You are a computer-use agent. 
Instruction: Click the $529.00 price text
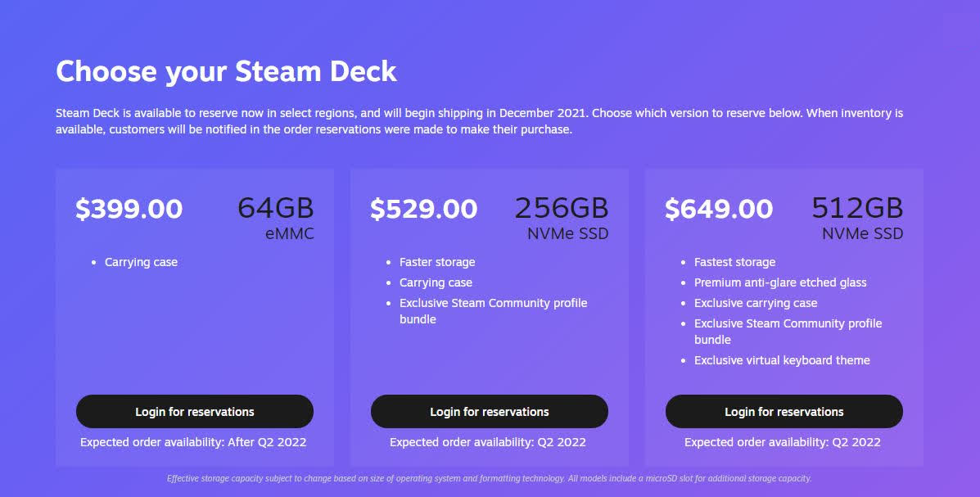423,209
